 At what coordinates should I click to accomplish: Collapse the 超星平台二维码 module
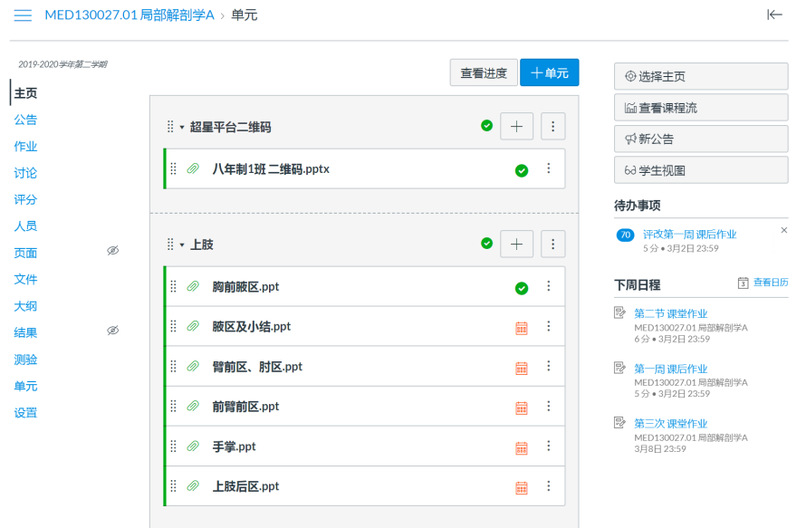182,127
